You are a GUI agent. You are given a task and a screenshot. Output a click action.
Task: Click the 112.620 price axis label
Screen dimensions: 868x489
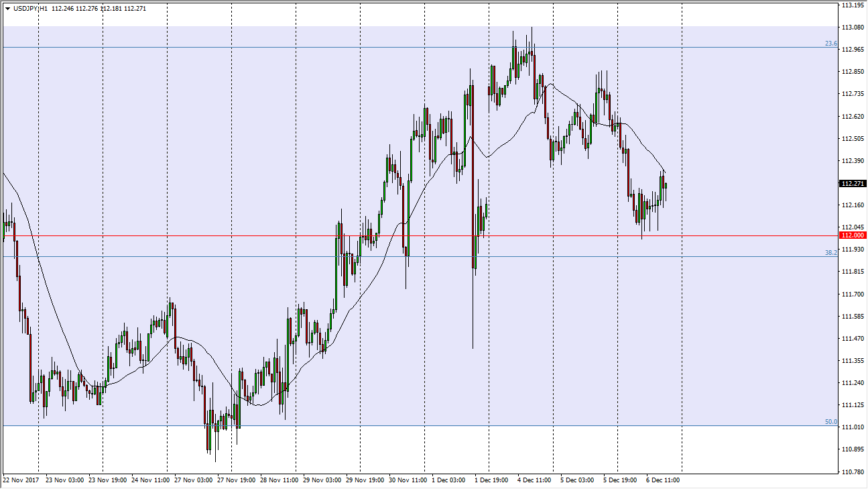click(x=853, y=117)
